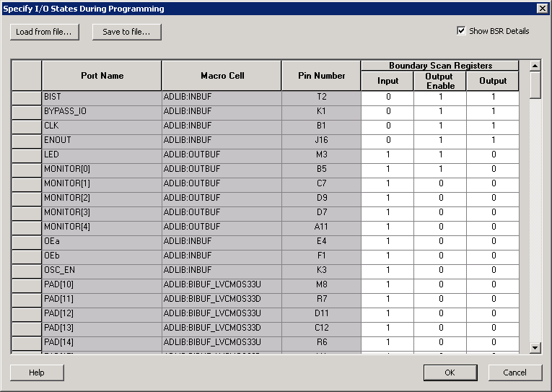552x392 pixels.
Task: Click Input cell for PAD[10] row
Action: pos(387,284)
